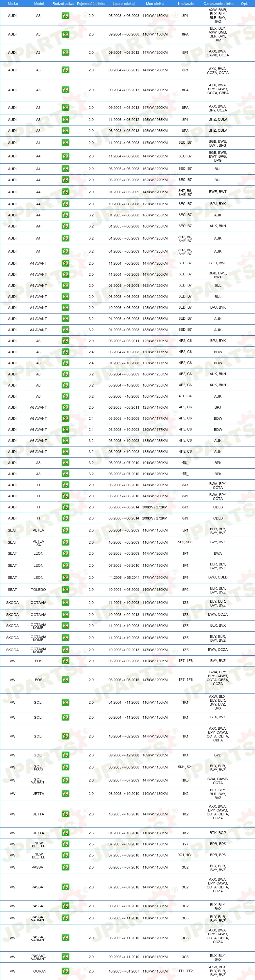
Task: Click the Pojemność silnika column header
Action: [x=91, y=4]
